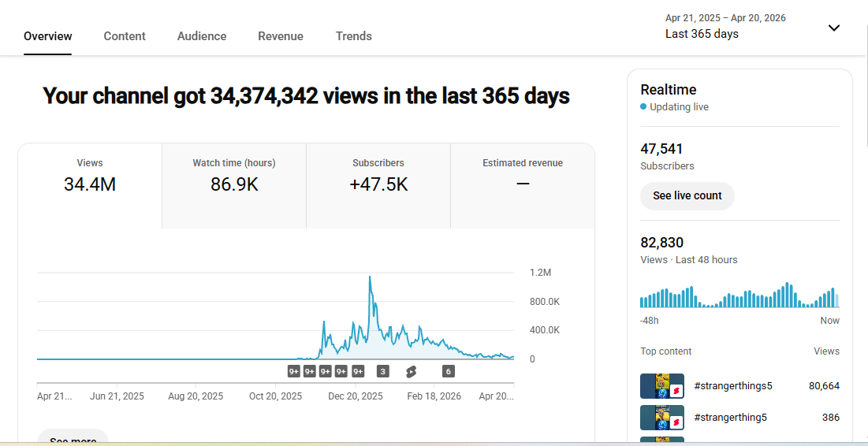Image resolution: width=868 pixels, height=446 pixels.
Task: Click the blue "Updating live" dot indicator
Action: click(x=643, y=107)
